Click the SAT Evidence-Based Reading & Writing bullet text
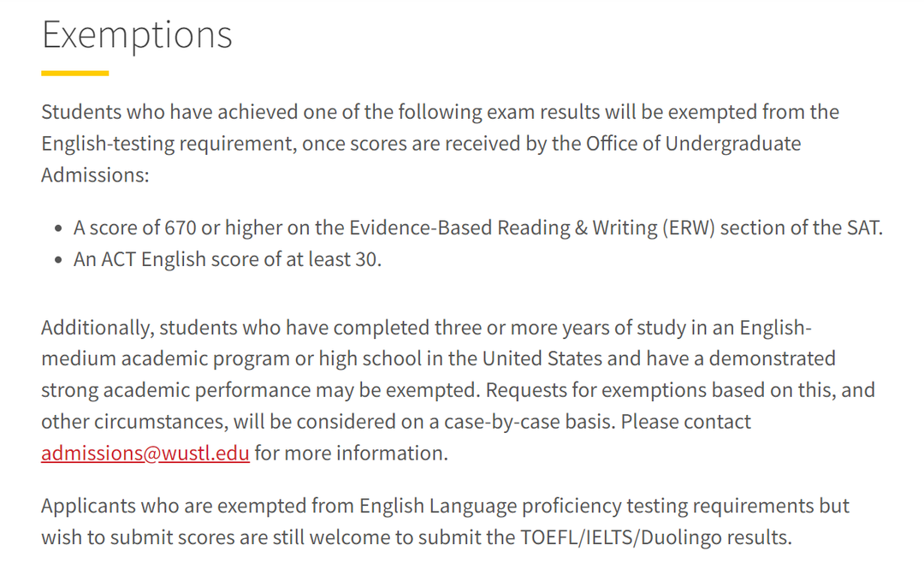The width and height of the screenshot is (924, 563). click(x=478, y=228)
